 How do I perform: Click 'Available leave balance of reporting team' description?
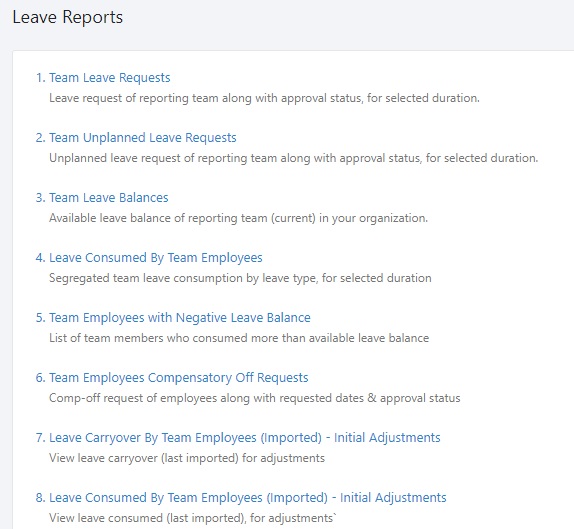coord(238,218)
